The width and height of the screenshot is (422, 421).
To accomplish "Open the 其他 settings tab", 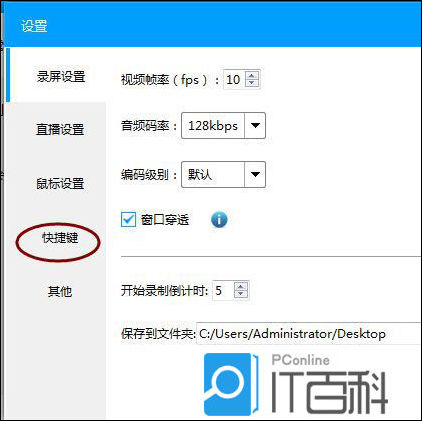I will 60,291.
